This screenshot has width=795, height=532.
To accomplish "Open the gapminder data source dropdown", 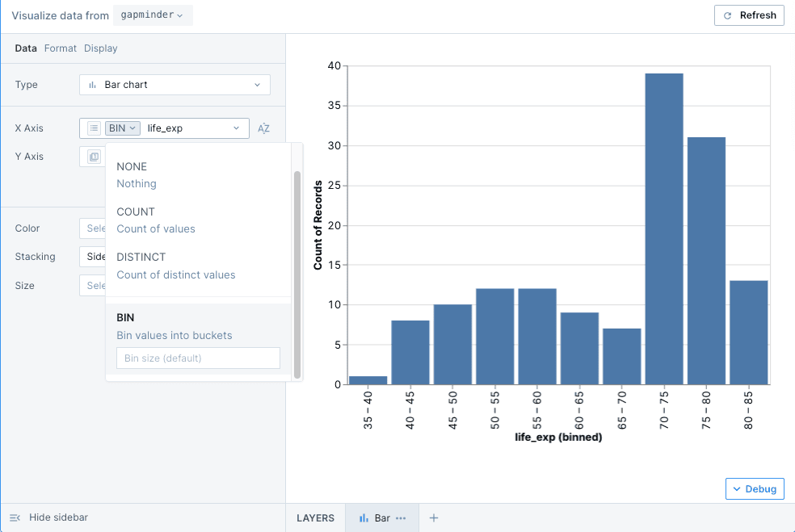I will click(153, 15).
